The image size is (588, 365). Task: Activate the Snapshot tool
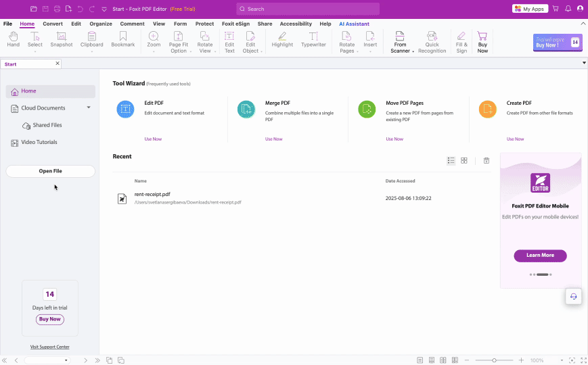pos(62,40)
